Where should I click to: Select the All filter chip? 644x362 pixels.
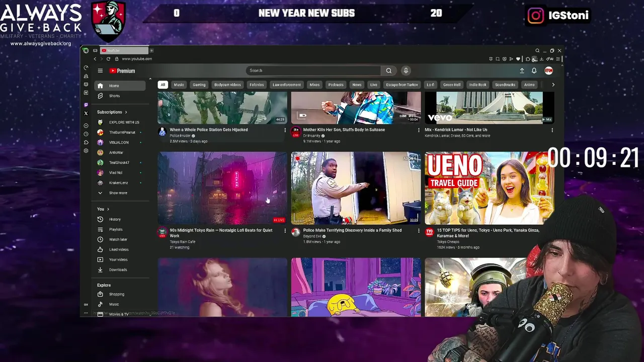[x=163, y=84]
